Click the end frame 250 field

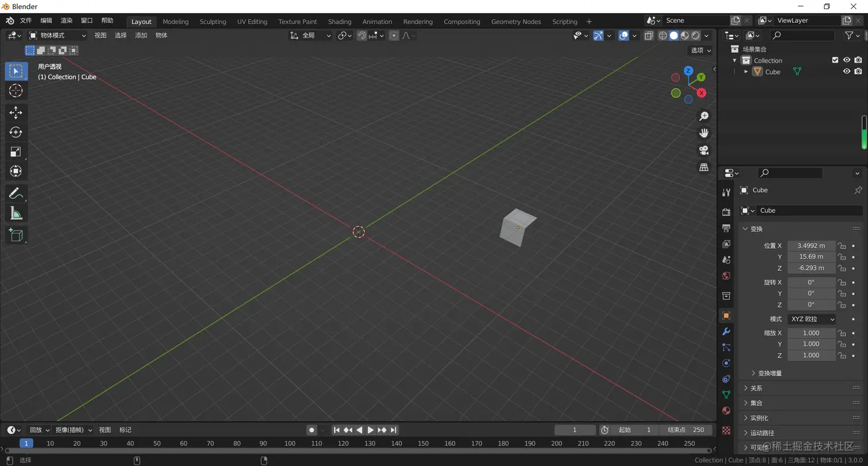[685, 430]
